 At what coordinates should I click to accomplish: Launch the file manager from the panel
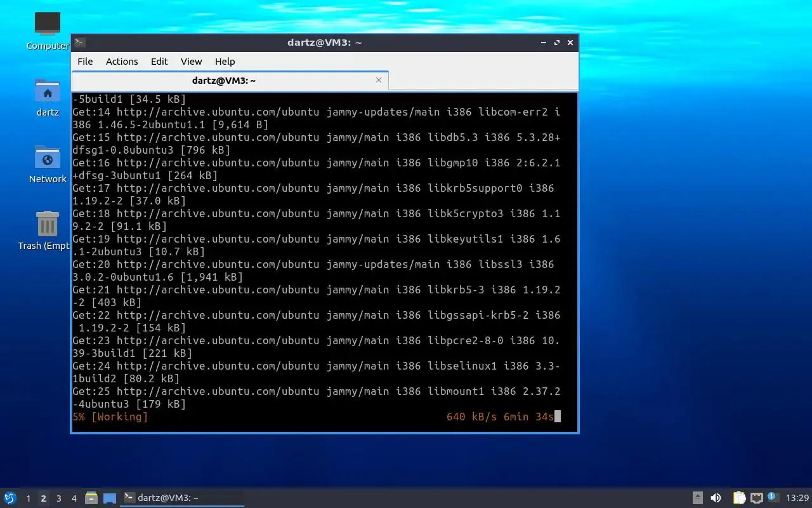[x=91, y=498]
